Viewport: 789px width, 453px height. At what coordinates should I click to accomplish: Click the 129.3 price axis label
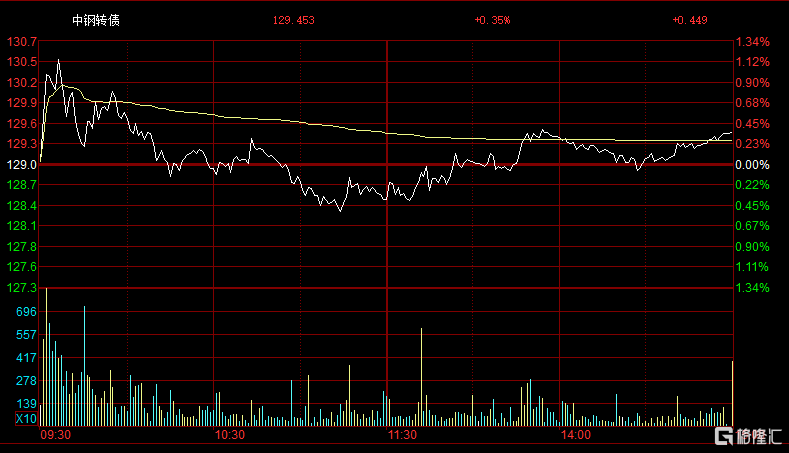[22, 144]
